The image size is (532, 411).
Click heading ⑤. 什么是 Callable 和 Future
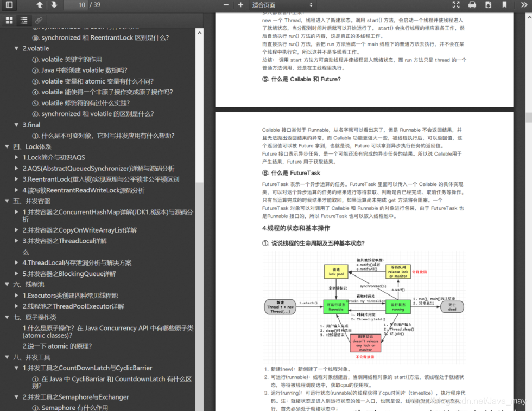(301, 79)
